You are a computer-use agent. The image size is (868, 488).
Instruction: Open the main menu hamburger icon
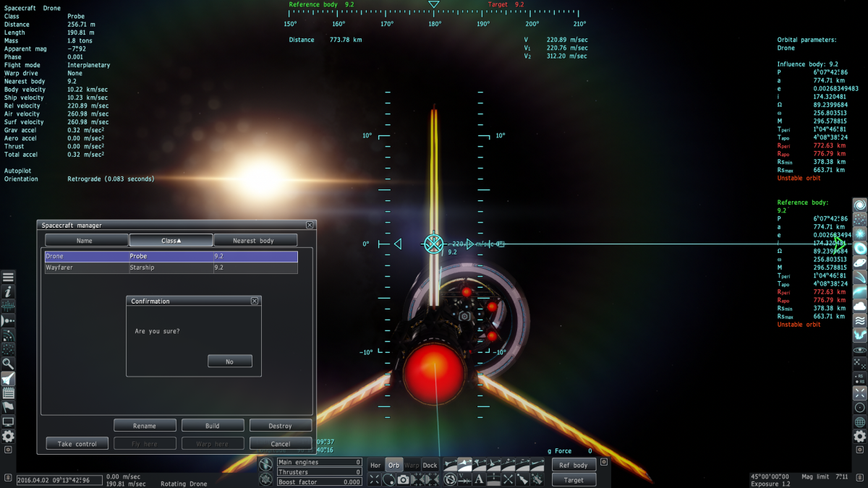tap(8, 277)
